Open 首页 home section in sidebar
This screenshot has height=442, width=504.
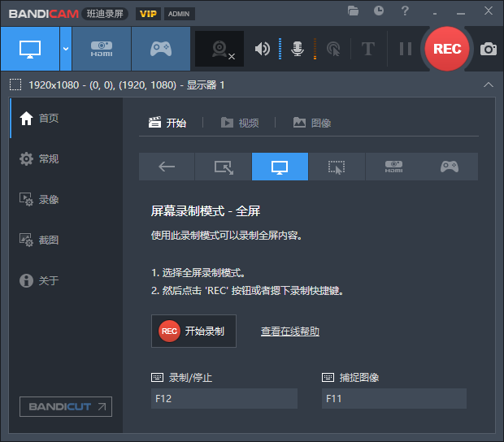(66, 118)
